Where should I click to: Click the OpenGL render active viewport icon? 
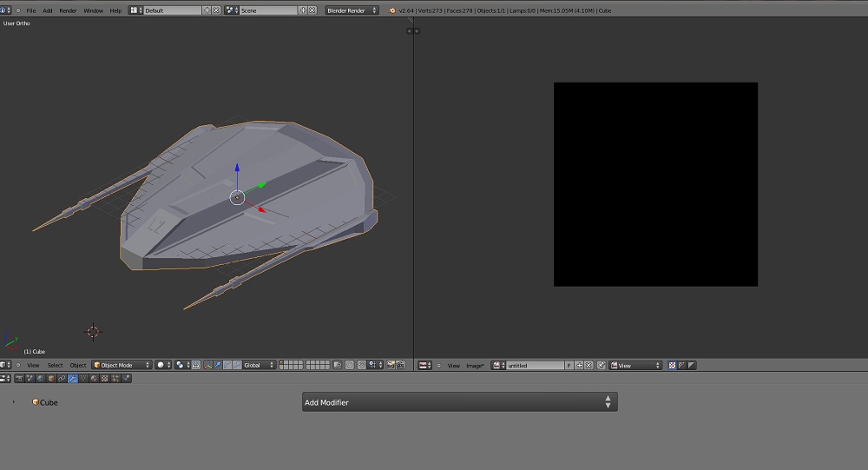(391, 365)
